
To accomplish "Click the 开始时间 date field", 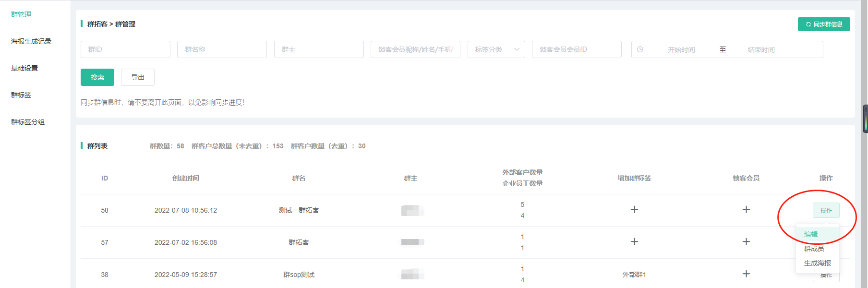I will pyautogui.click(x=681, y=50).
